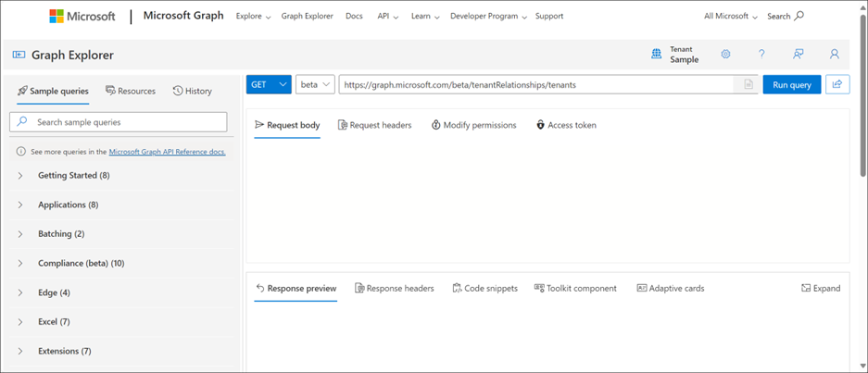Select the Adaptive cards tab
The width and height of the screenshot is (868, 373).
click(x=671, y=289)
